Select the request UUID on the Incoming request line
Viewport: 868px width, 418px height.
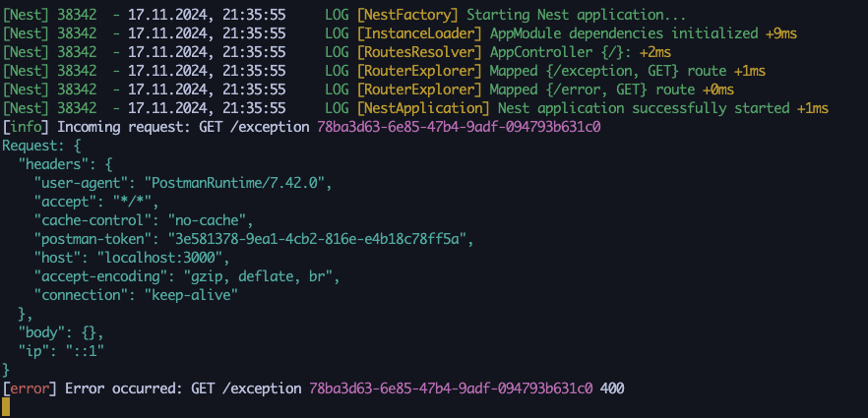click(x=459, y=127)
